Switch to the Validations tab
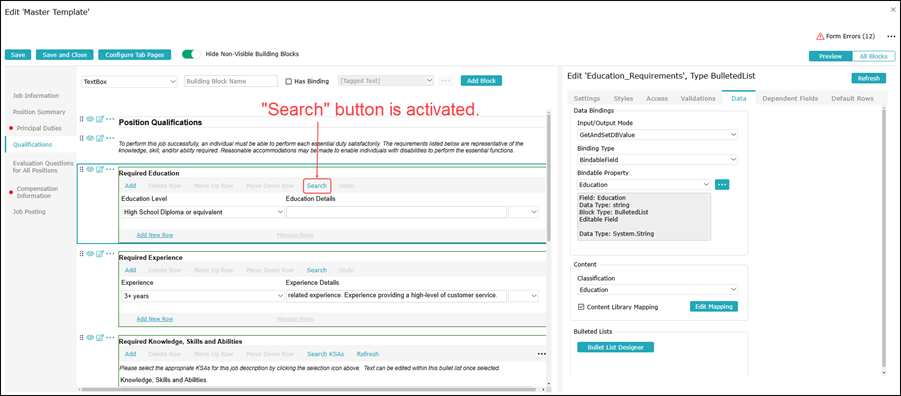 (698, 98)
